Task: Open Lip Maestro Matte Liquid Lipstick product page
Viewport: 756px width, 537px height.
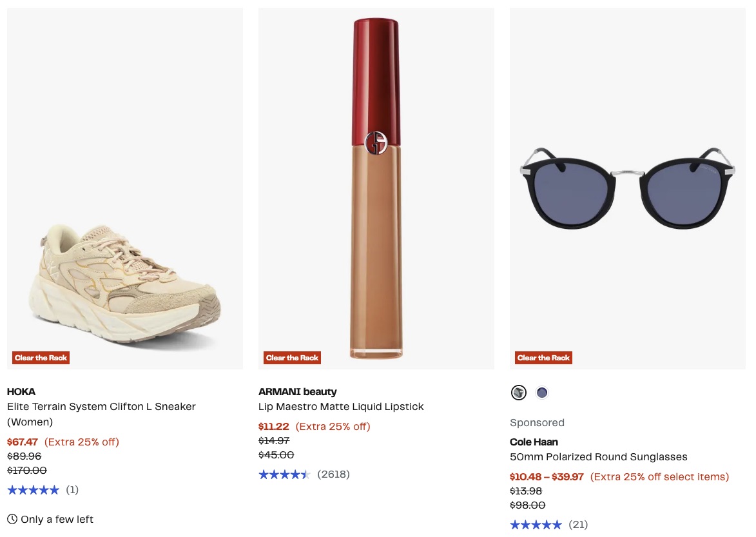Action: pos(341,406)
